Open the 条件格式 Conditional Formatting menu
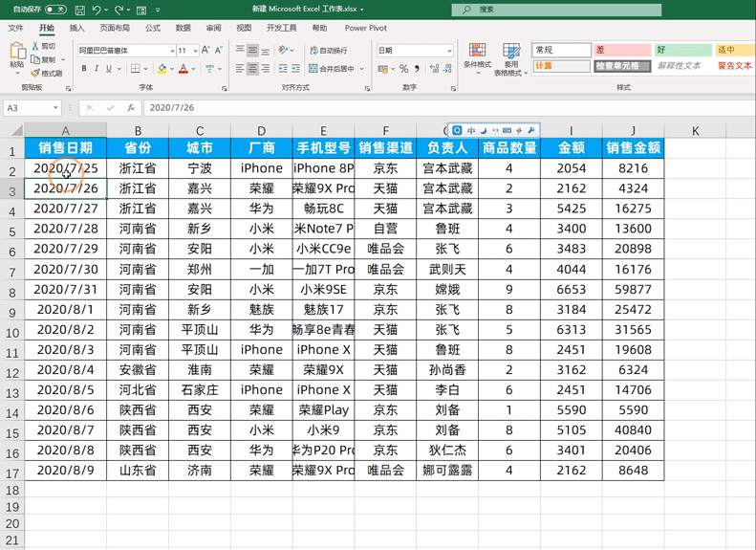Image resolution: width=756 pixels, height=550 pixels. 477,59
